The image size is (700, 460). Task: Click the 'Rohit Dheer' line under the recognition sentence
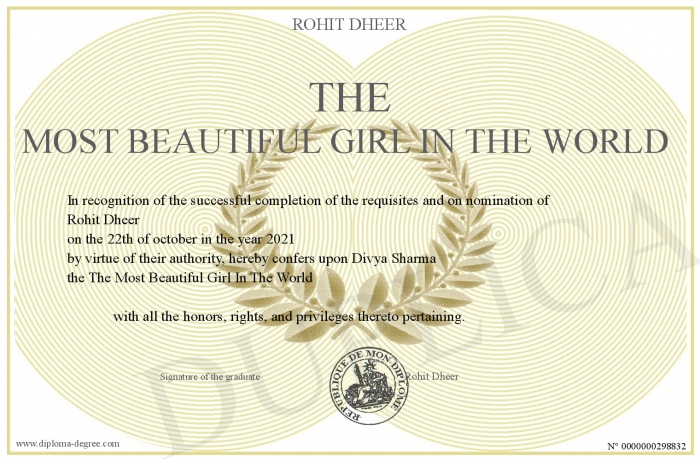pos(103,220)
